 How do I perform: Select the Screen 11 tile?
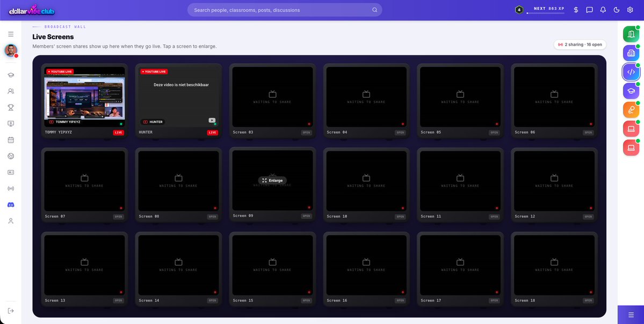pyautogui.click(x=460, y=185)
